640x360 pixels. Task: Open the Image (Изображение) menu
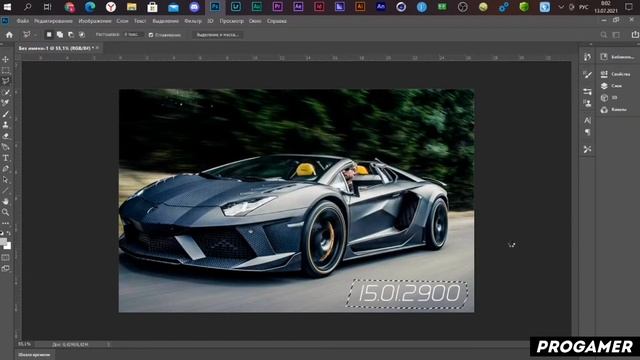tap(95, 21)
